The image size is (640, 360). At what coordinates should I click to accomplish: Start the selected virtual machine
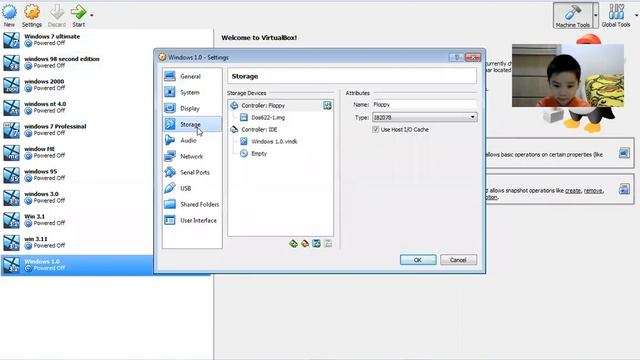pos(78,16)
